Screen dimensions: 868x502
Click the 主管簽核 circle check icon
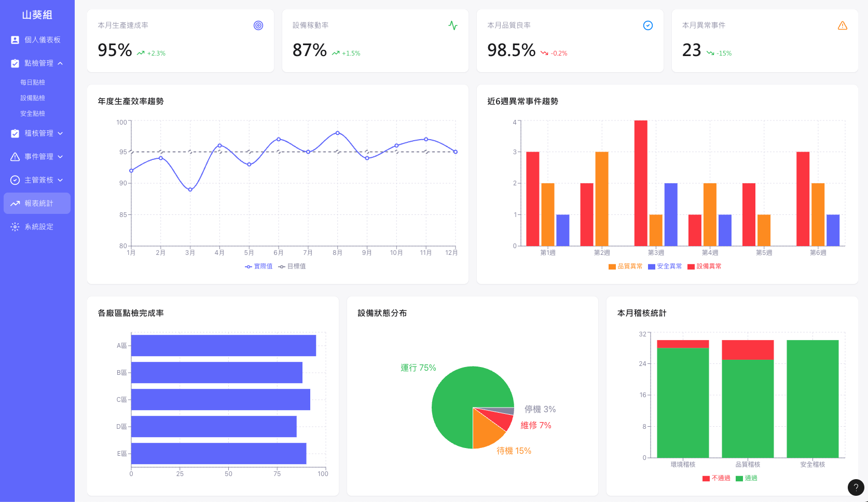[15, 180]
